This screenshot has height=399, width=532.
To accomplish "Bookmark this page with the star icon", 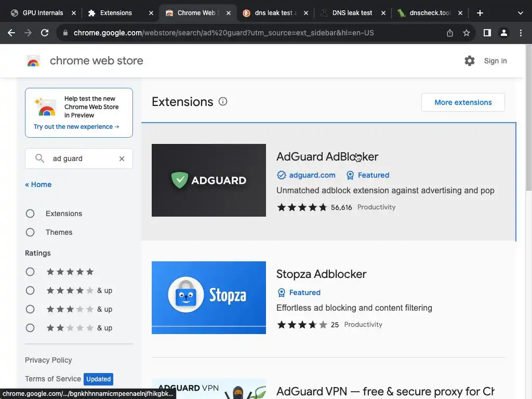I will click(x=467, y=33).
